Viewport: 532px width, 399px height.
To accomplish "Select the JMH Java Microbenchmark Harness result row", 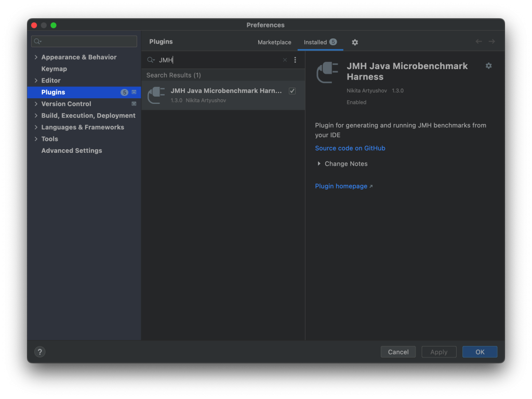I will [223, 96].
